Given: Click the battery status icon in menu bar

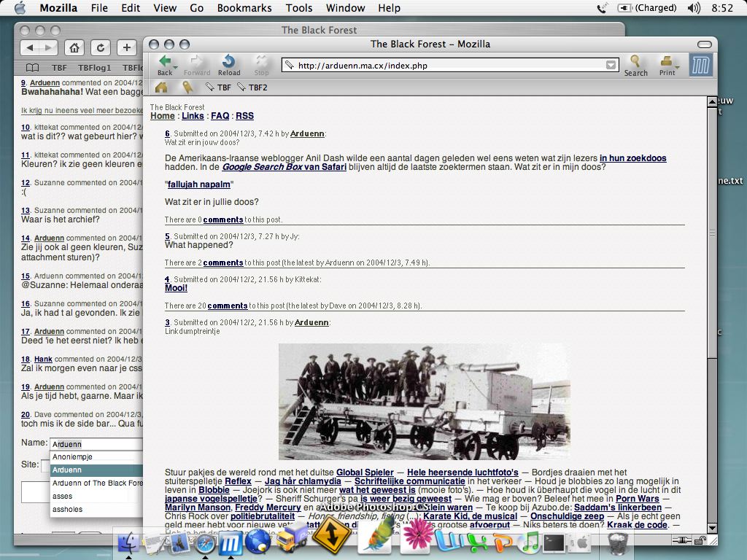Looking at the screenshot, I should click(x=624, y=7).
